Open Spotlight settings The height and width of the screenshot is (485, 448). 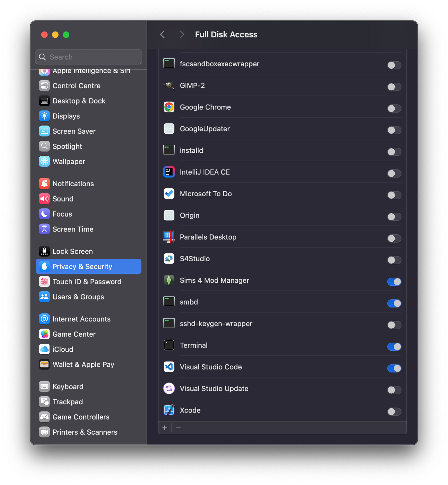coord(88,146)
